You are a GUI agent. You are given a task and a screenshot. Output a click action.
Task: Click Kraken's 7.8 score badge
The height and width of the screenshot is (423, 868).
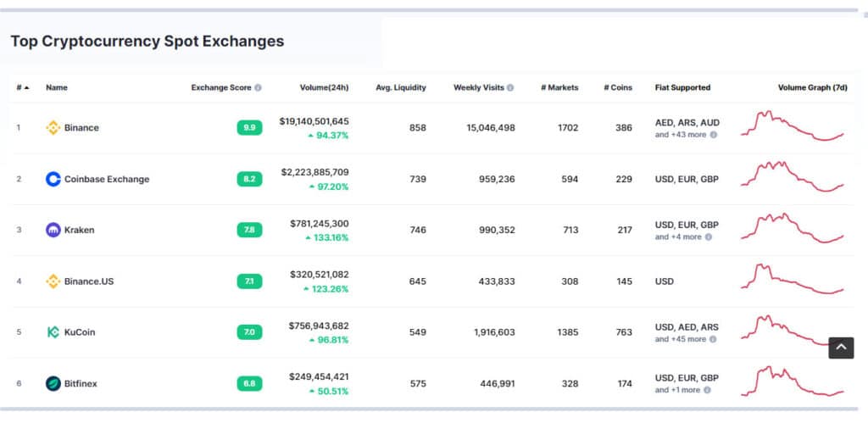[x=250, y=230]
